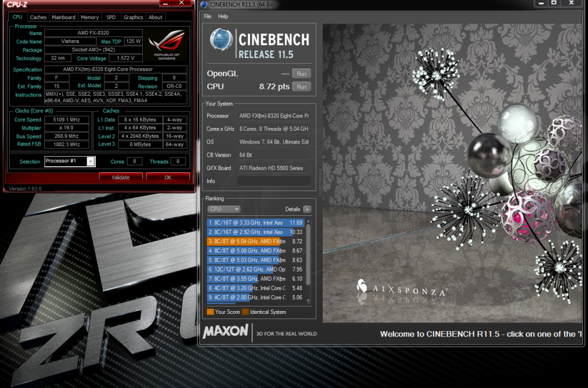Click the Rated FSB value 1882.3 MHz
Screen dimensions: 588x388
[67, 144]
